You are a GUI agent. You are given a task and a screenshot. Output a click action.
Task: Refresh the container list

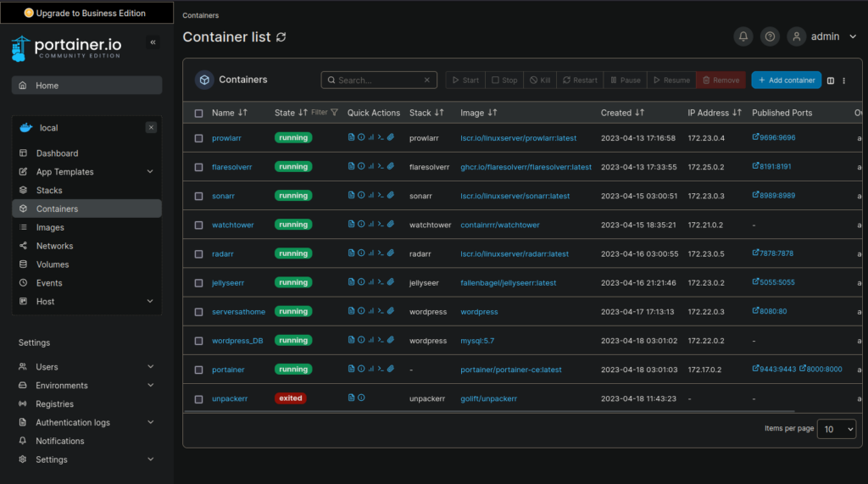(281, 37)
